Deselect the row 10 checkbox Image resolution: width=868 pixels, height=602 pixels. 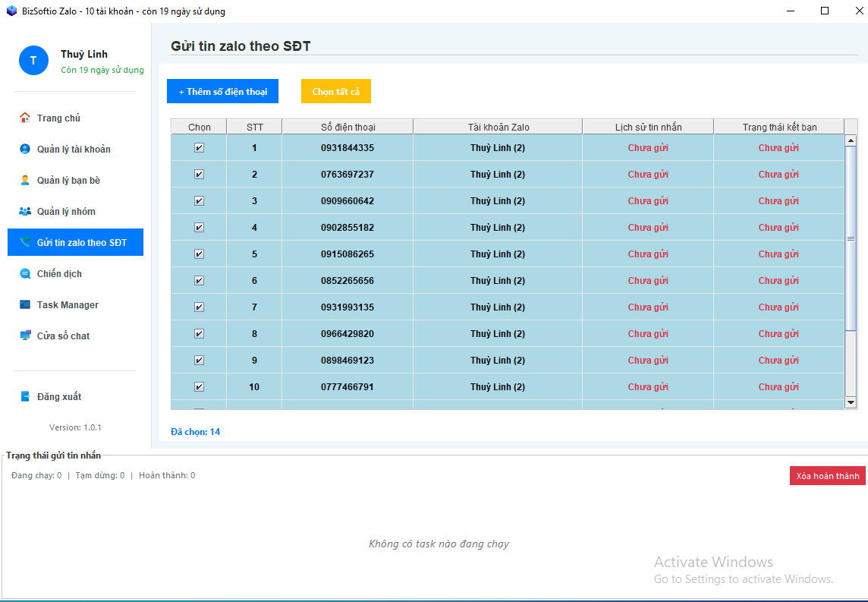(199, 387)
